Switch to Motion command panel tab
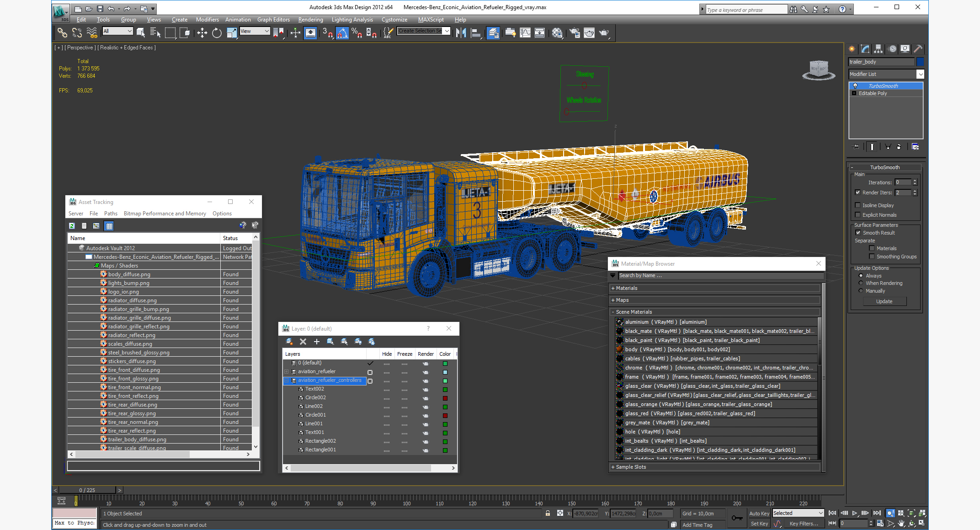 point(892,49)
